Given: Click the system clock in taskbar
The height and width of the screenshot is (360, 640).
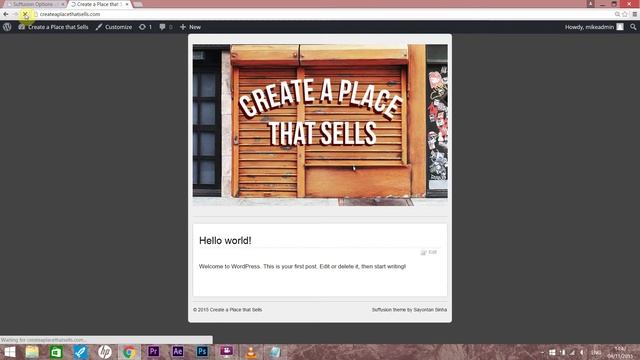Looking at the screenshot, I should coord(620,352).
